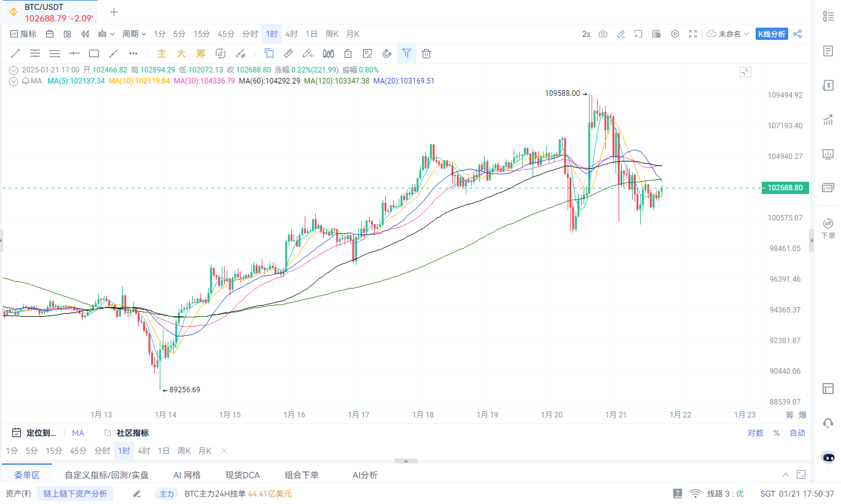Switch to the AI 网格 tab
This screenshot has width=841, height=504.
[187, 475]
